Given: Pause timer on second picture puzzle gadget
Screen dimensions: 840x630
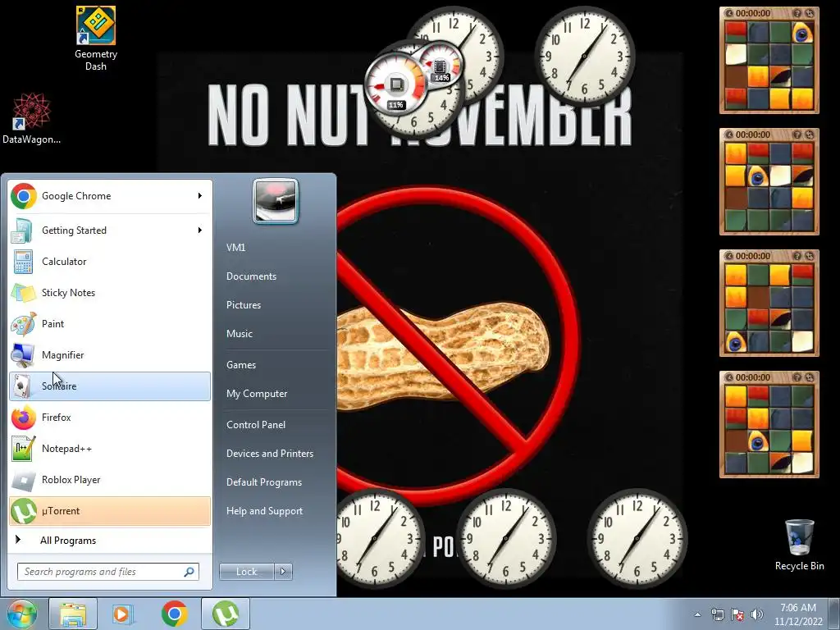Looking at the screenshot, I should (728, 135).
